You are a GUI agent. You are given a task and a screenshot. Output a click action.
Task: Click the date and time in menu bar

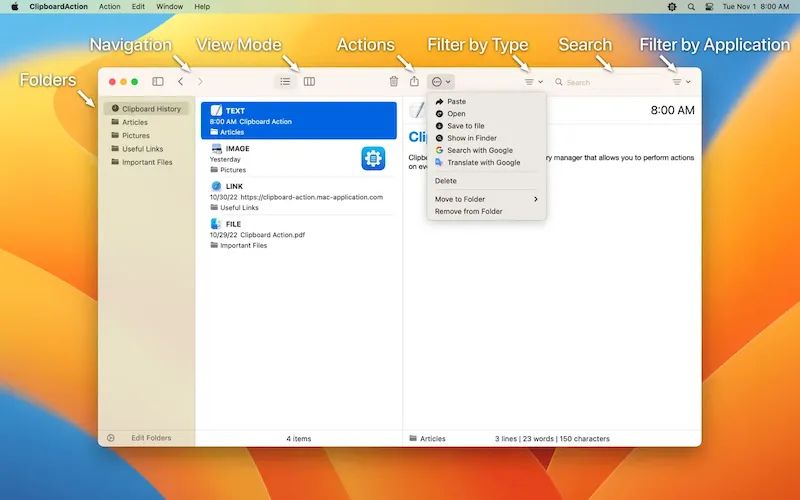click(x=756, y=7)
